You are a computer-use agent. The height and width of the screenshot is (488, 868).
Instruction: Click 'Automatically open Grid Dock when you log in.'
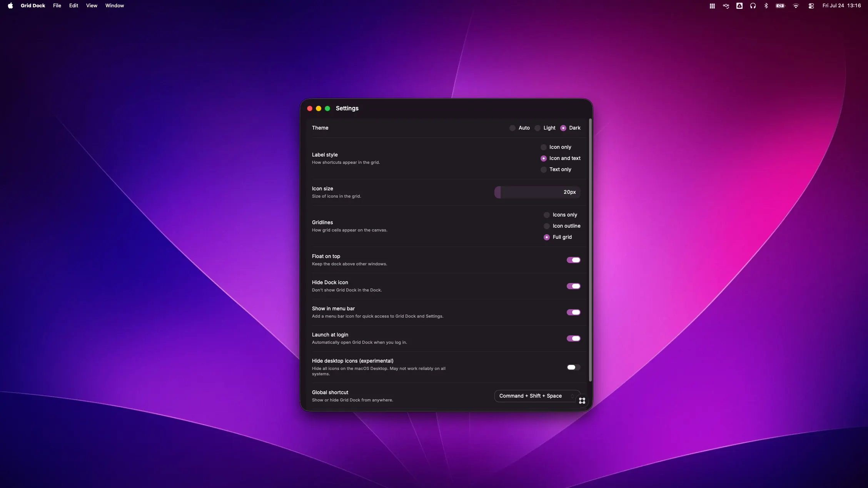click(359, 343)
